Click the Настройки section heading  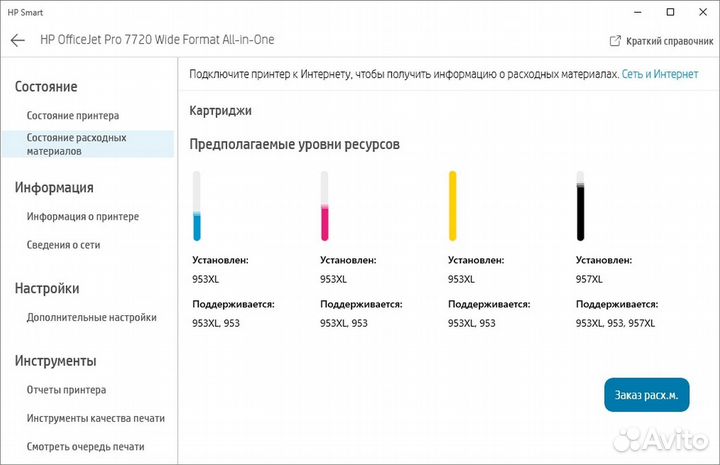[47, 289]
